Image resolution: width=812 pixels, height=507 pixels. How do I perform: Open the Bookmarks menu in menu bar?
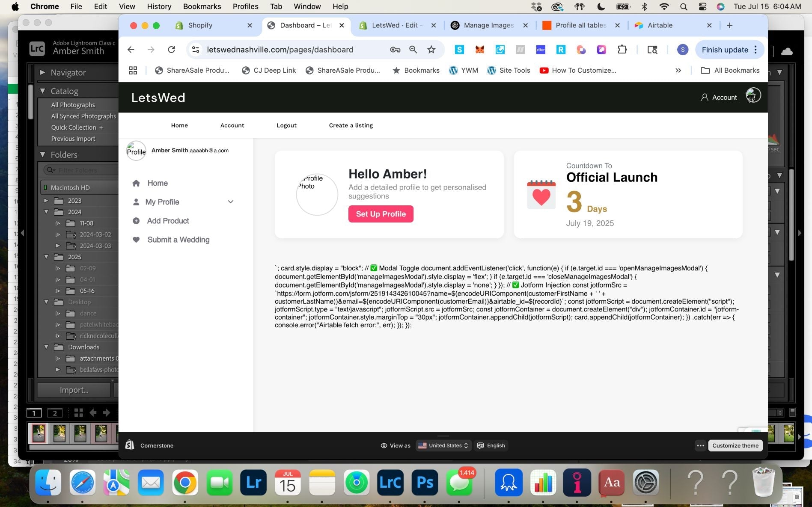[x=202, y=6]
